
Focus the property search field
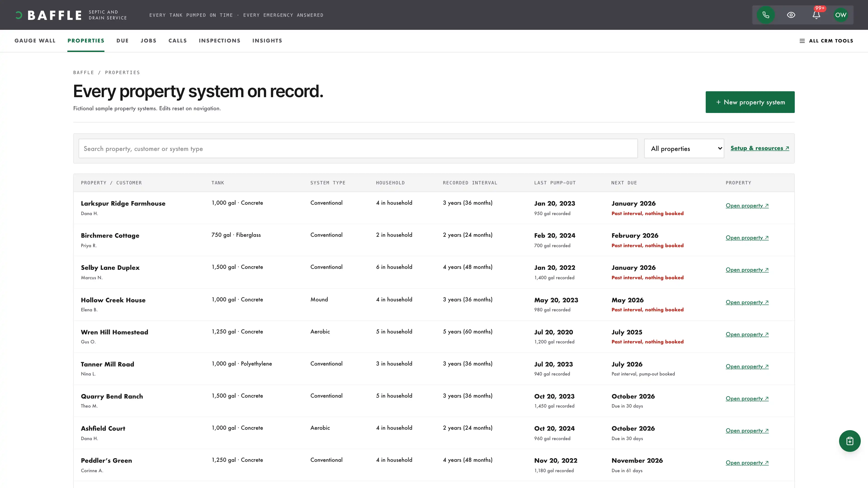pyautogui.click(x=358, y=148)
